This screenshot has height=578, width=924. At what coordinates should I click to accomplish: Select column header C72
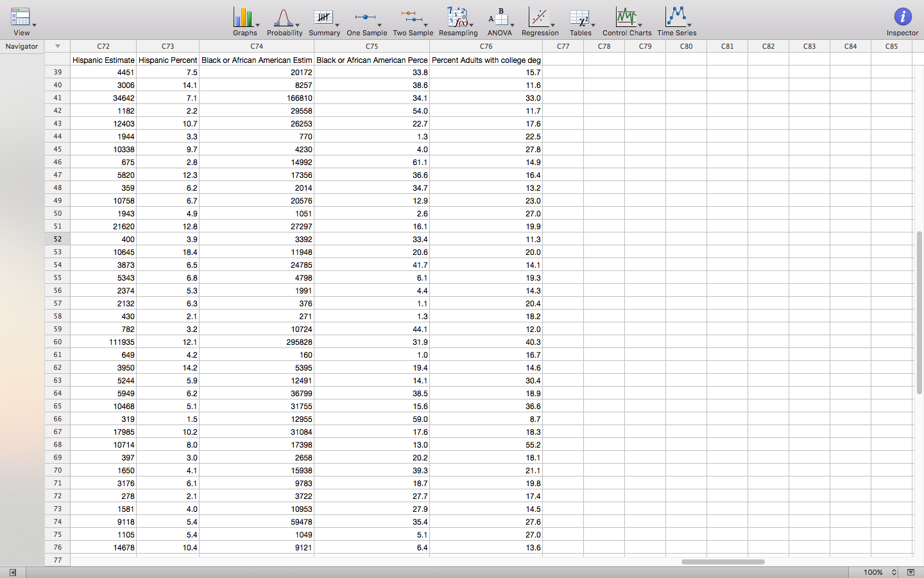pyautogui.click(x=103, y=46)
